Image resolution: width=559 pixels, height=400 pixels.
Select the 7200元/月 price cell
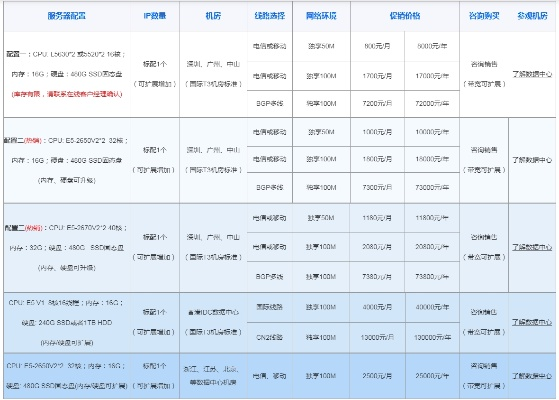point(377,103)
